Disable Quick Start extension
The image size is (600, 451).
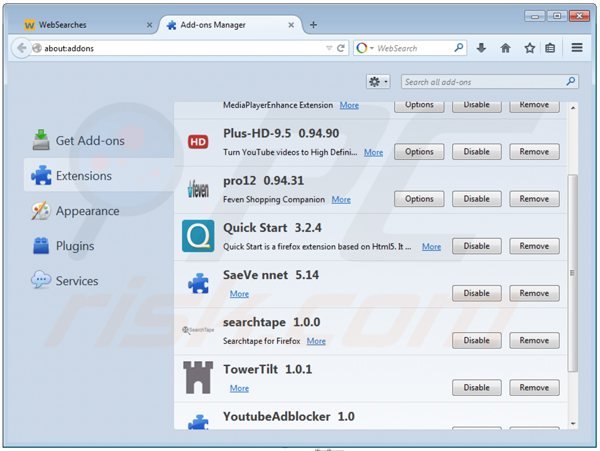[476, 246]
